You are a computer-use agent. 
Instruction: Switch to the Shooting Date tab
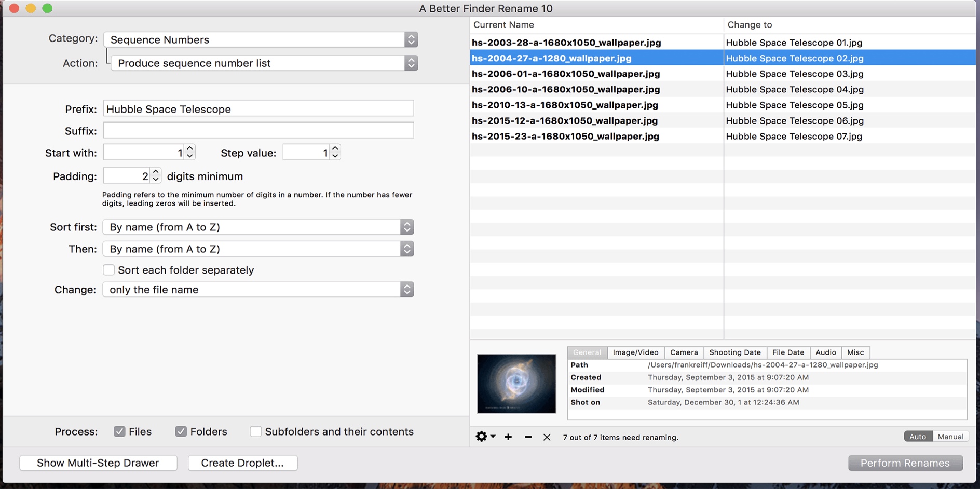734,352
